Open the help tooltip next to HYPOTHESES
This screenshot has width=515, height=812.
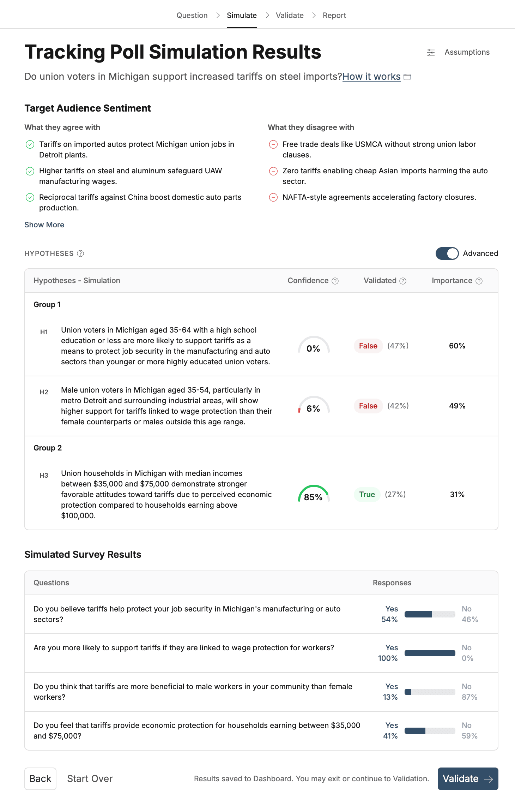(x=80, y=253)
